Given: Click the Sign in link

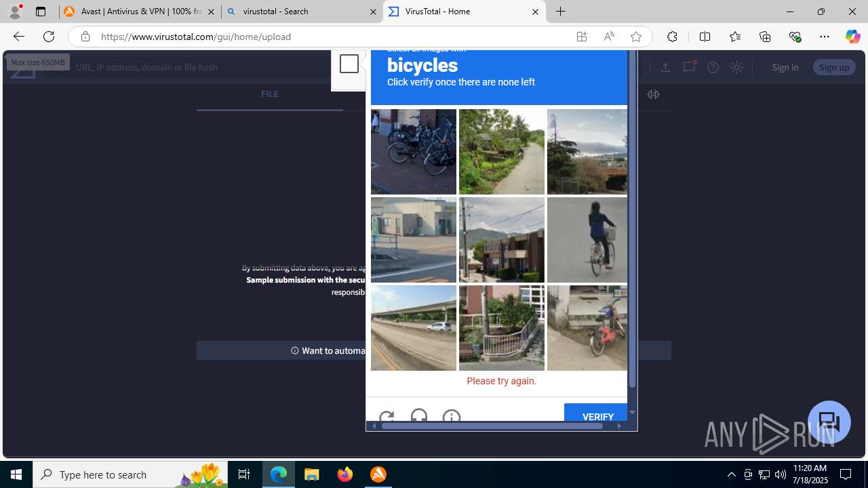Looking at the screenshot, I should coord(785,67).
